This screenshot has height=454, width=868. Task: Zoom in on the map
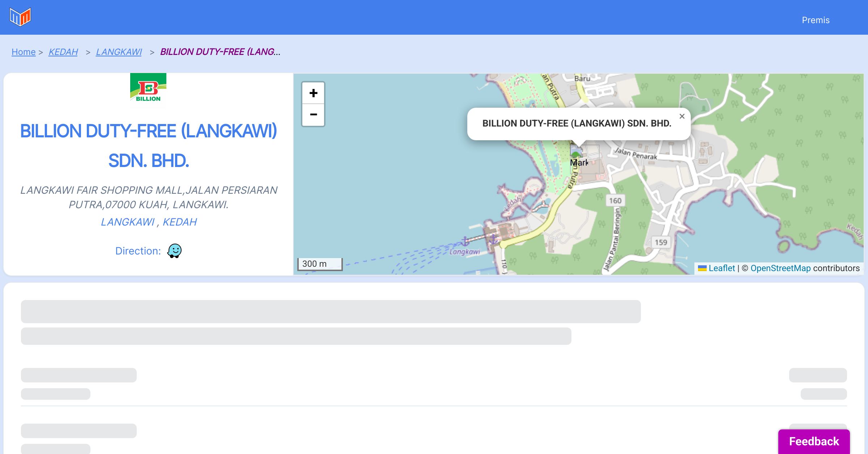click(x=313, y=93)
